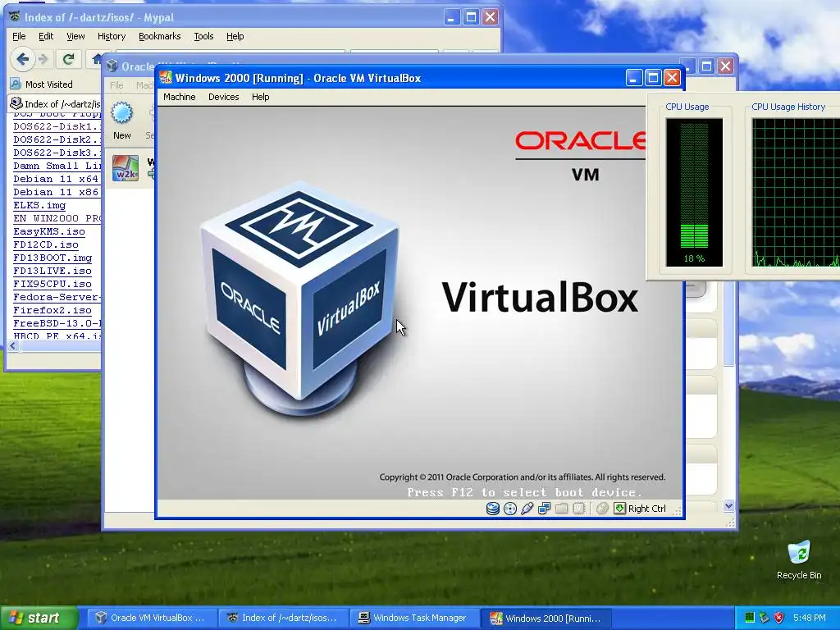Click the network adapters status icon
Viewport: 840px width, 630px height.
point(545,509)
